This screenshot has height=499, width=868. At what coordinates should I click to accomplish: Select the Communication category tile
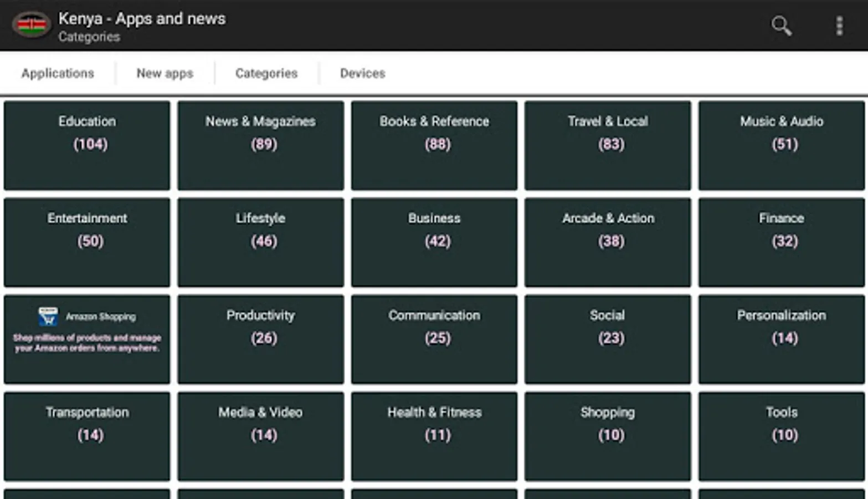(x=434, y=339)
